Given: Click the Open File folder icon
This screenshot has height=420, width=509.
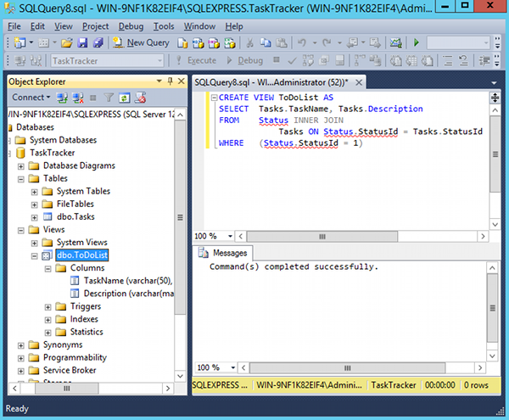Looking at the screenshot, I should pyautogui.click(x=69, y=42).
